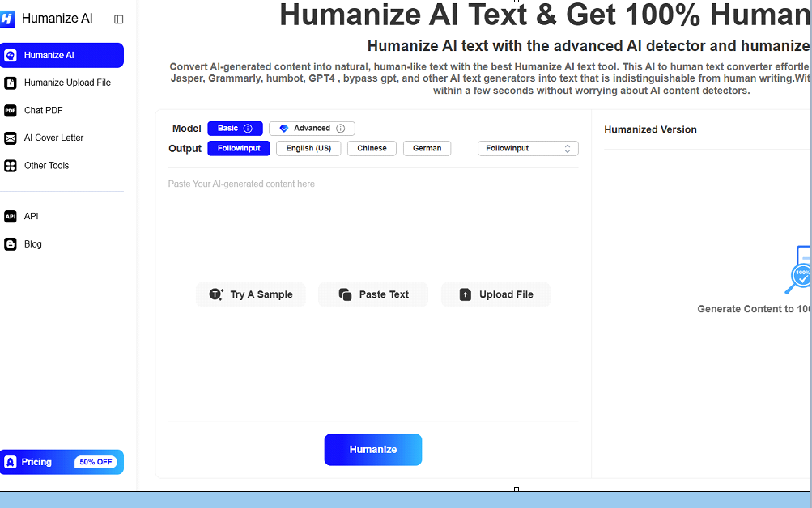
Task: Open the AI Cover Letter tool
Action: (x=53, y=138)
